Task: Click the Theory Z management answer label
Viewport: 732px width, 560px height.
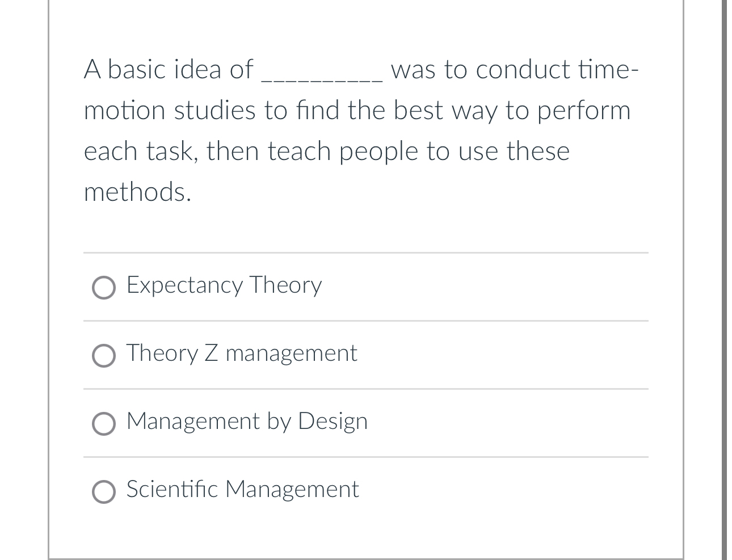Action: coord(241,353)
